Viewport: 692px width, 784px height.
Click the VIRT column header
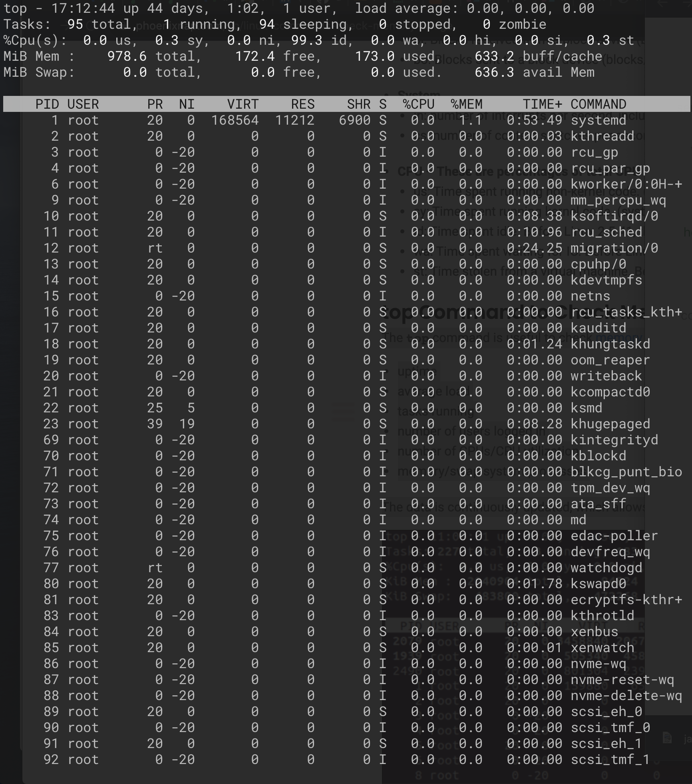(x=242, y=104)
